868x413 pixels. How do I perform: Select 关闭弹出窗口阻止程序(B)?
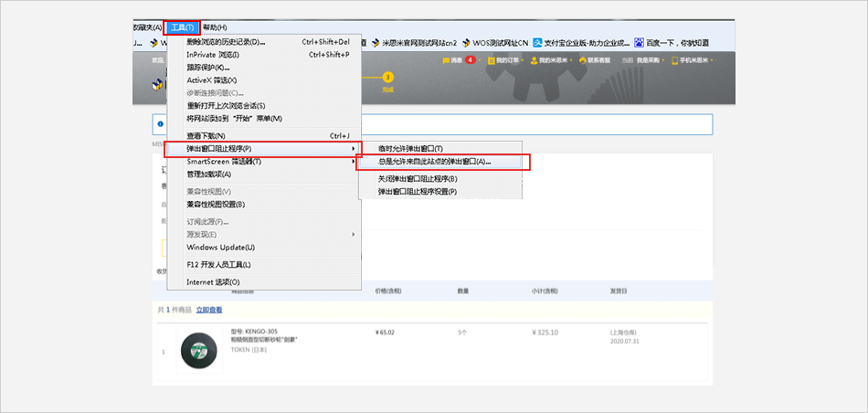click(418, 179)
